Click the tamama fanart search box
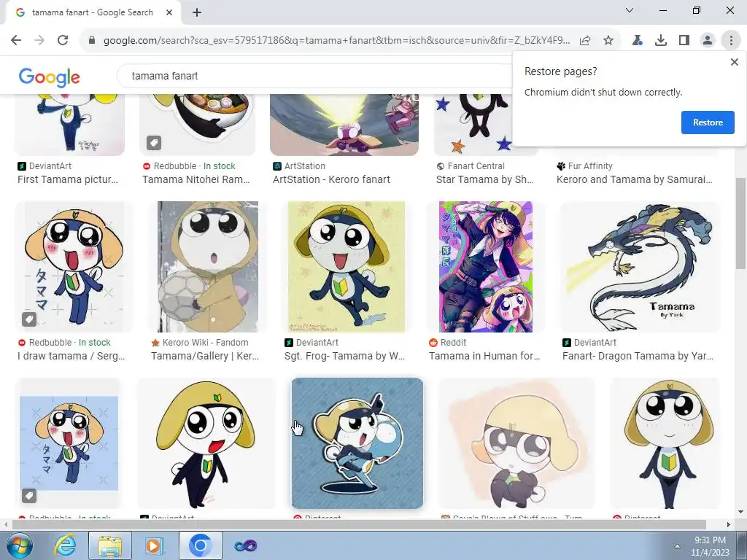The width and height of the screenshot is (747, 560). tap(314, 76)
